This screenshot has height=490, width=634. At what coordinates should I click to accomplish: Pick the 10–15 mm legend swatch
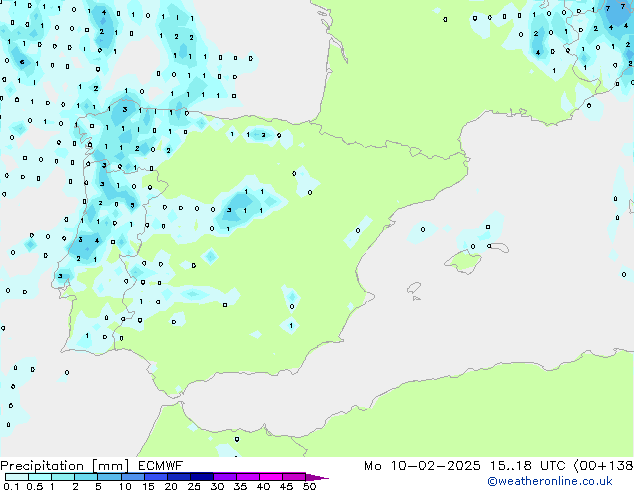(132, 477)
